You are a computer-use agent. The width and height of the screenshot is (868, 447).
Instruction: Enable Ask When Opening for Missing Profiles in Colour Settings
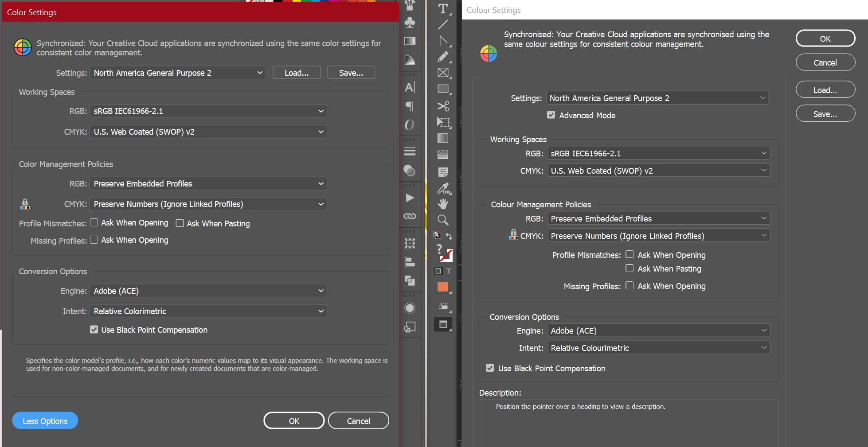click(629, 285)
